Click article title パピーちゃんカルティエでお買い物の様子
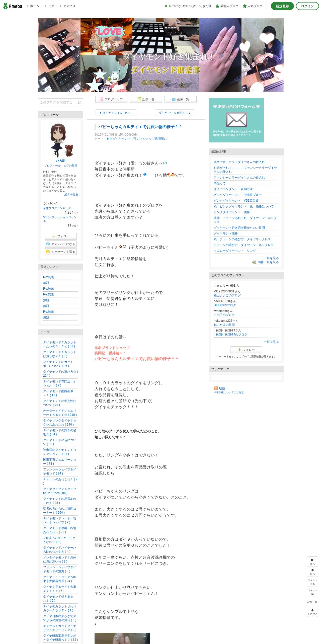 click(140, 127)
